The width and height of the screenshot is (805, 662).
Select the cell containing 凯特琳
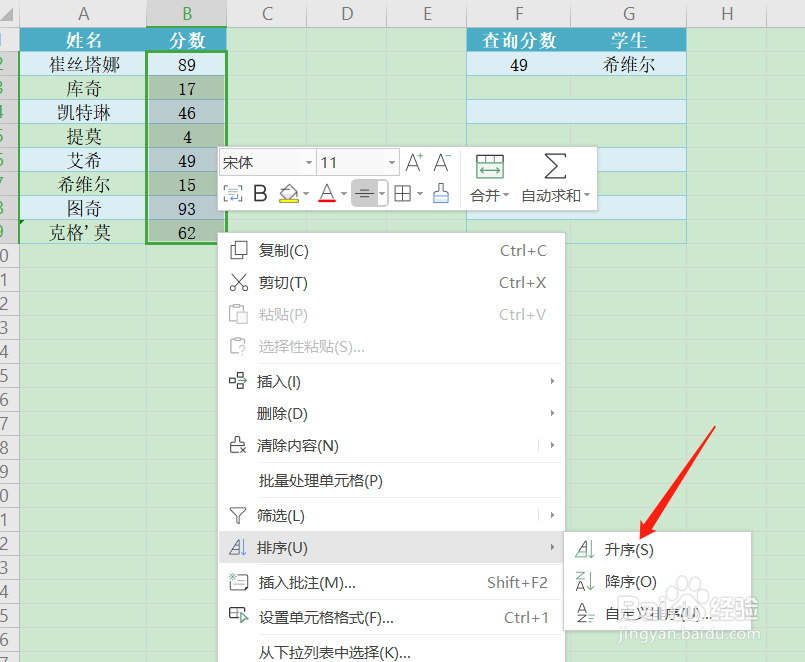click(x=83, y=112)
